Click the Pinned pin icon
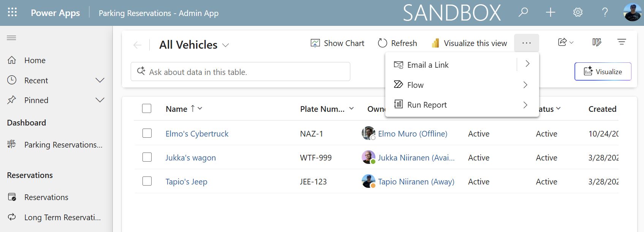This screenshot has height=232, width=644. point(12,100)
